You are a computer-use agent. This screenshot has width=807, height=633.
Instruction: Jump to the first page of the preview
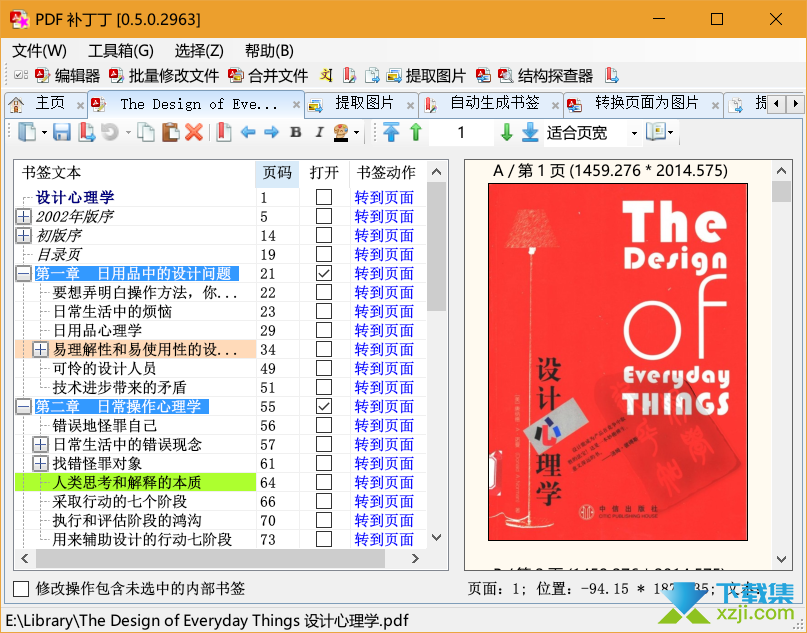pos(391,133)
